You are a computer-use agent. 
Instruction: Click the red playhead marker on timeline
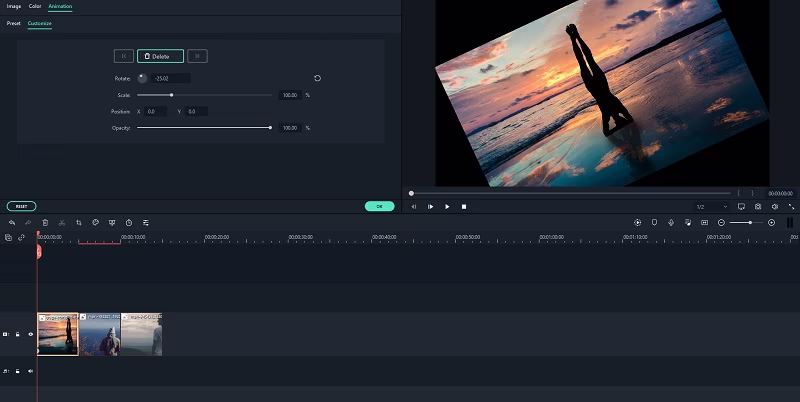[x=38, y=251]
